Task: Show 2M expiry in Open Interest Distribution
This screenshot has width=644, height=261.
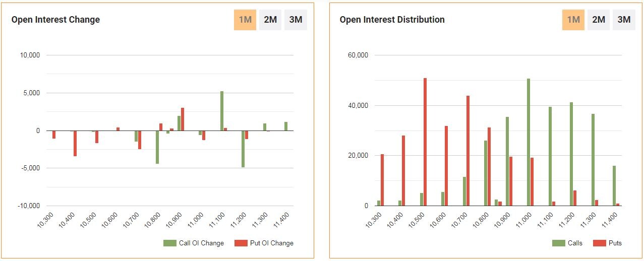Action: pyautogui.click(x=599, y=20)
